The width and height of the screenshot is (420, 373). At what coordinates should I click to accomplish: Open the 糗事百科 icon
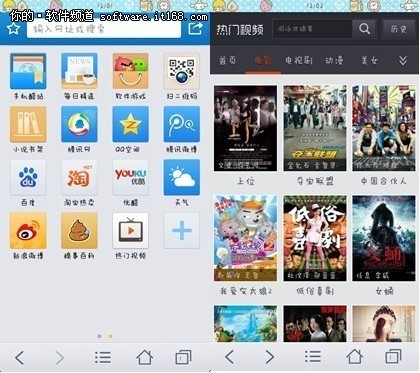pyautogui.click(x=79, y=231)
